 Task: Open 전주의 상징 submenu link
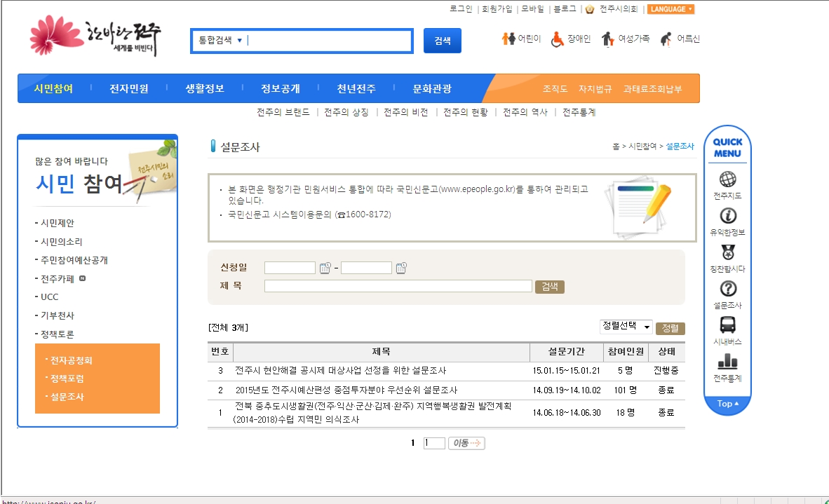346,112
